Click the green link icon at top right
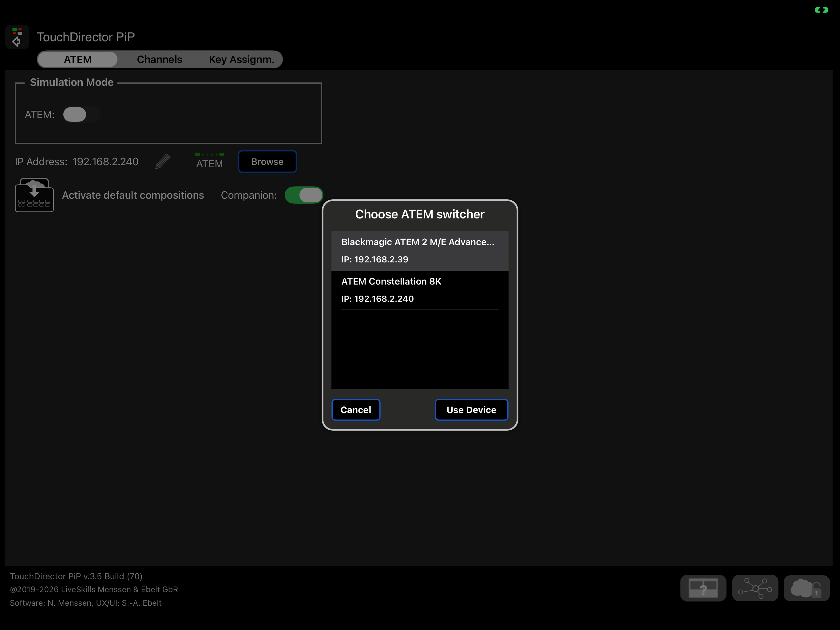 pyautogui.click(x=821, y=10)
